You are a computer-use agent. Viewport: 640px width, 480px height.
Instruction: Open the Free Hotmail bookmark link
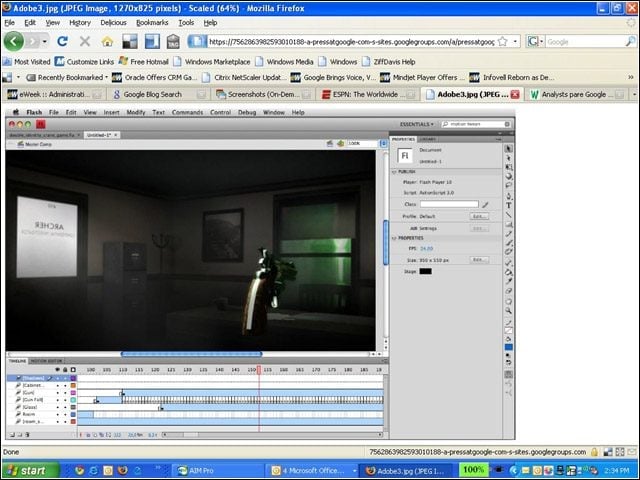coord(144,62)
